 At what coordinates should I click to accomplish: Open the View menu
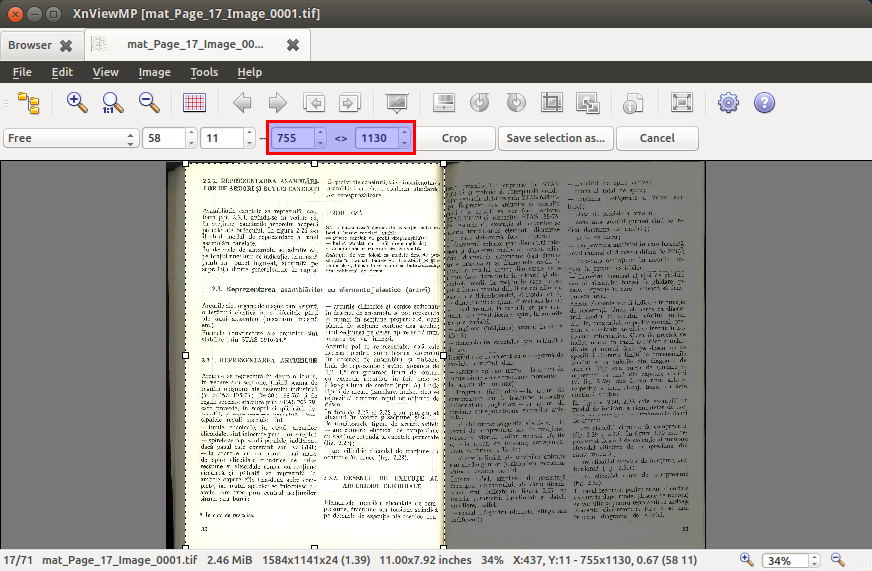point(106,72)
